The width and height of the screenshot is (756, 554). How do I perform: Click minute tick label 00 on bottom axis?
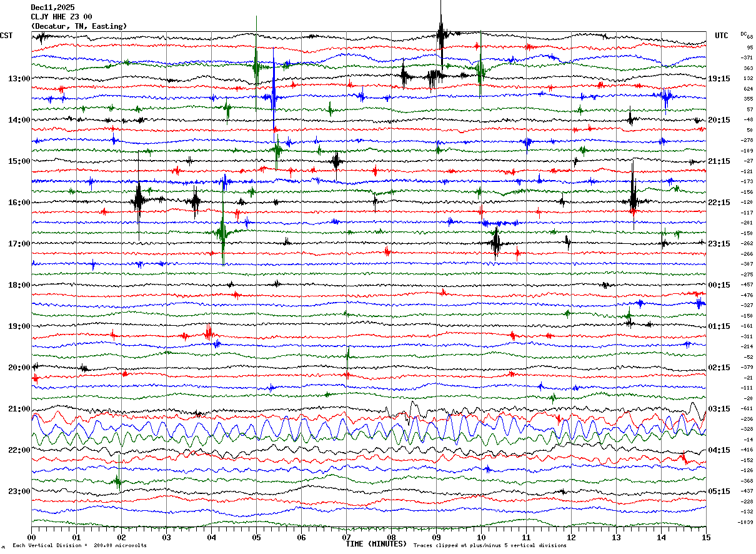point(31,538)
